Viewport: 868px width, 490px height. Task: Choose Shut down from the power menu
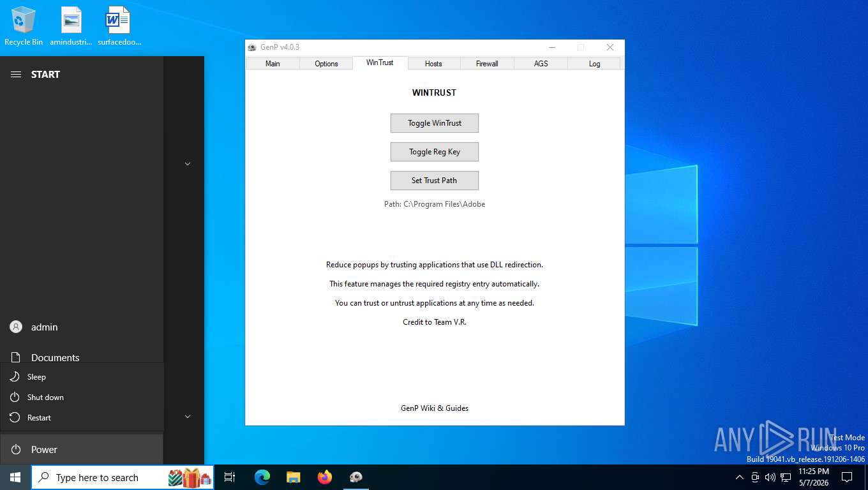click(82, 397)
